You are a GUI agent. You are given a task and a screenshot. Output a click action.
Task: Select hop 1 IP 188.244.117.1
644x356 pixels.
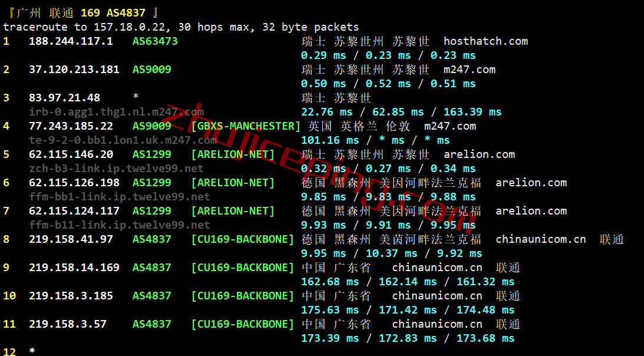tap(71, 41)
